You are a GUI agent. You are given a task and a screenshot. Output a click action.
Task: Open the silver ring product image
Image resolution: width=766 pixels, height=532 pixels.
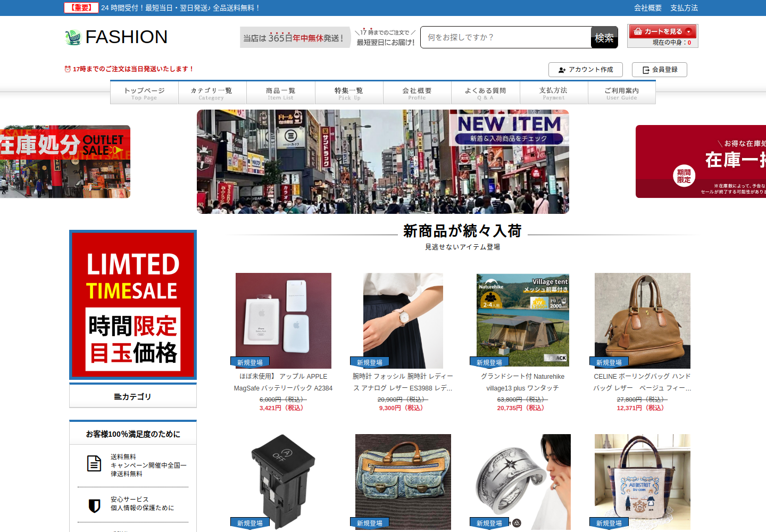point(523,482)
